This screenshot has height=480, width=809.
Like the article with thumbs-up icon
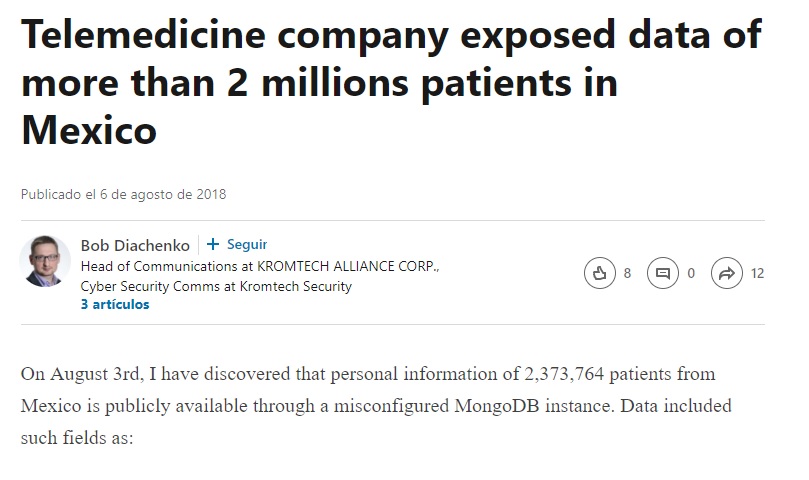pos(600,273)
